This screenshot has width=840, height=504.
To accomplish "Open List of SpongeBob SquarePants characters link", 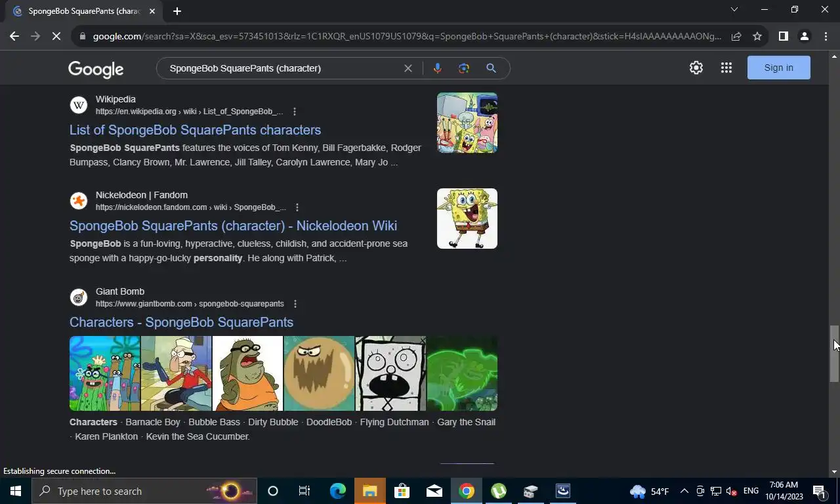I will point(196,130).
